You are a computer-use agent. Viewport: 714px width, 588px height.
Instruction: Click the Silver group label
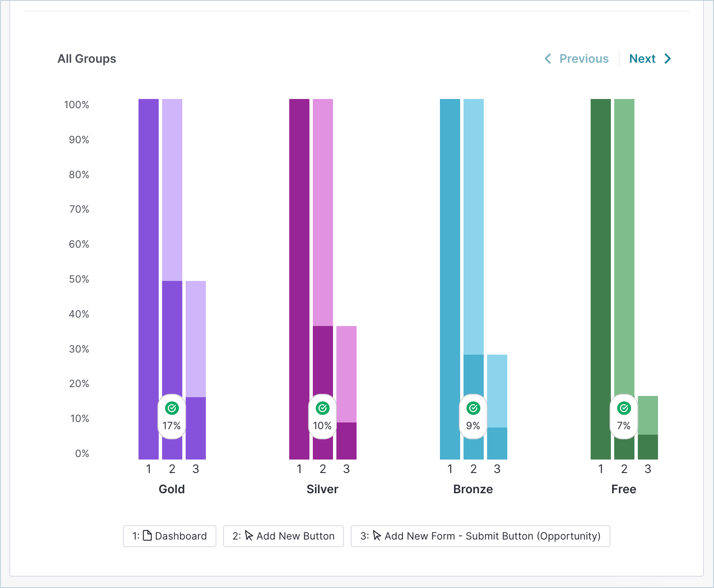322,489
